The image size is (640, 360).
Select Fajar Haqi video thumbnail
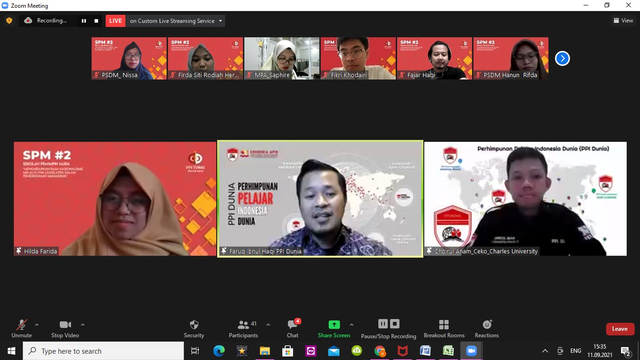coord(434,58)
